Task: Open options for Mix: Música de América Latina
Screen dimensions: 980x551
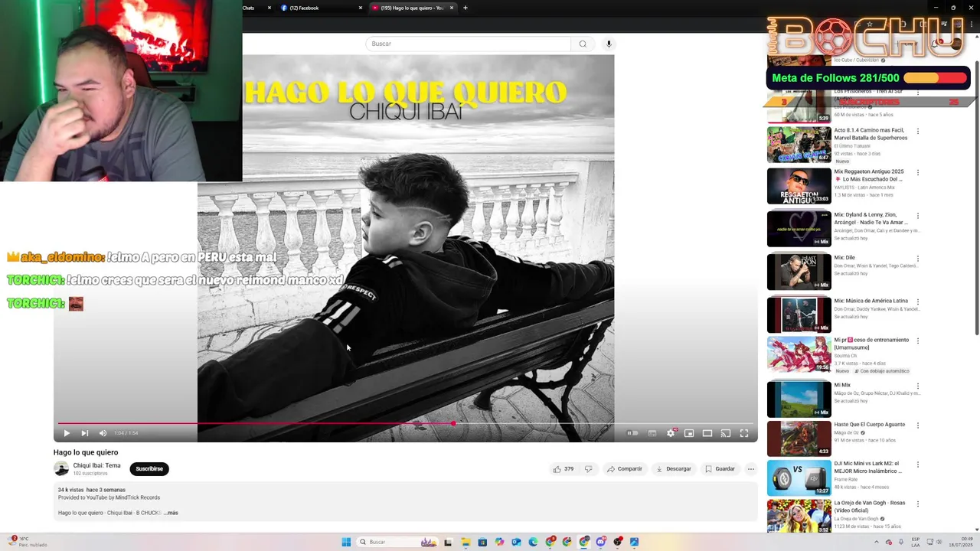Action: click(x=918, y=302)
